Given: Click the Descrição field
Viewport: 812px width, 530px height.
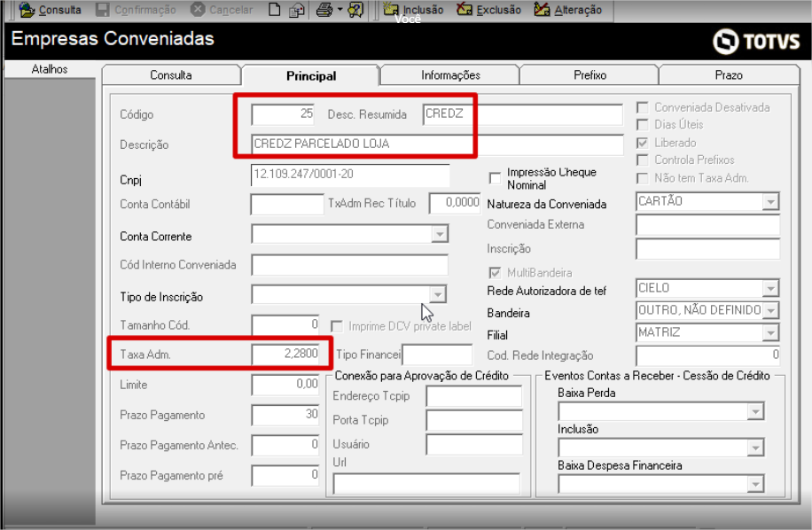Looking at the screenshot, I should pyautogui.click(x=438, y=144).
